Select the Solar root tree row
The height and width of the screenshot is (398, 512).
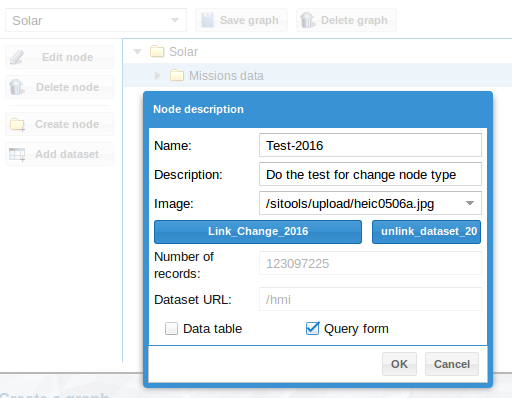(x=318, y=52)
